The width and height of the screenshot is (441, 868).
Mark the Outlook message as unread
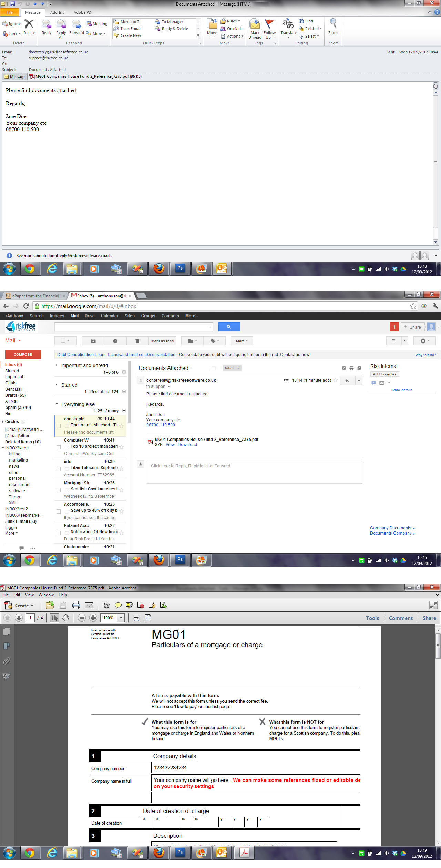[x=255, y=29]
